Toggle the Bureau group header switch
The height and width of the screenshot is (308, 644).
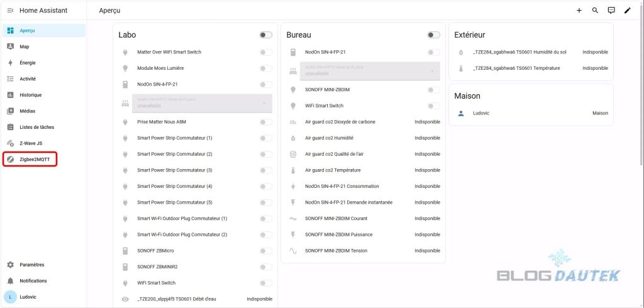(x=433, y=35)
